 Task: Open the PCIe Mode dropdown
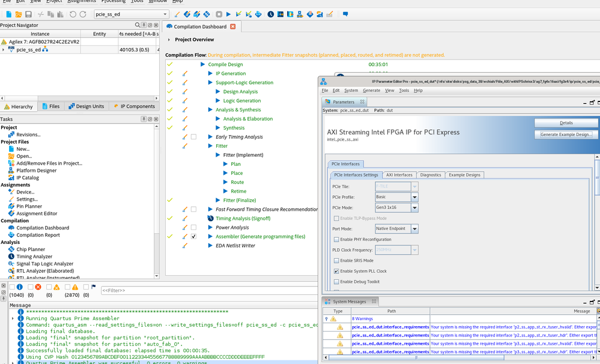pos(414,208)
